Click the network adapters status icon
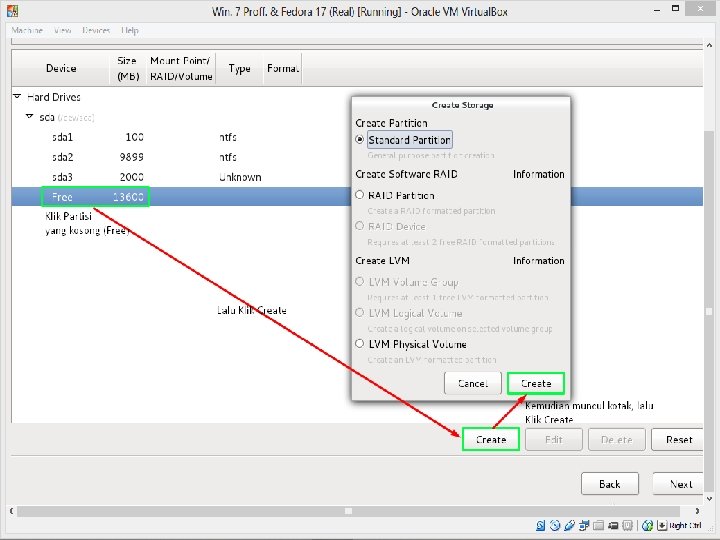720x540 pixels. click(x=584, y=525)
